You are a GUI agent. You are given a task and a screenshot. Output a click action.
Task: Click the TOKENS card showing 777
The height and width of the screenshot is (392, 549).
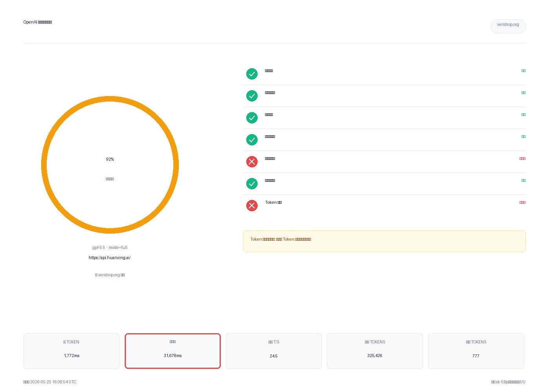[x=476, y=351]
